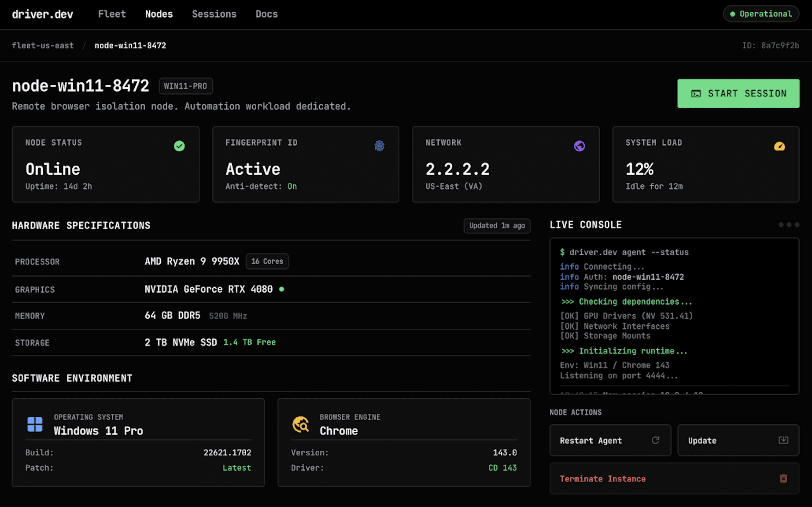Click the 16 Cores processor badge
The image size is (812, 507).
click(267, 261)
